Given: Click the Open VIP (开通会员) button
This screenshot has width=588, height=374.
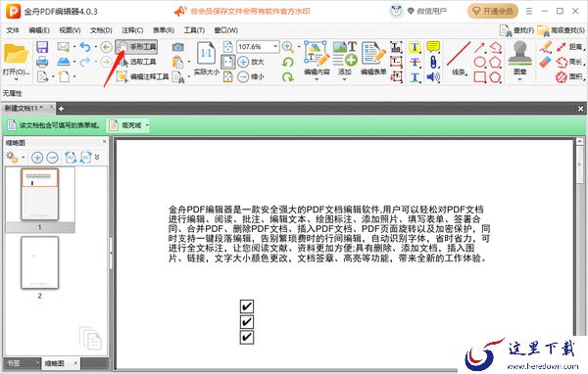Looking at the screenshot, I should (x=493, y=11).
